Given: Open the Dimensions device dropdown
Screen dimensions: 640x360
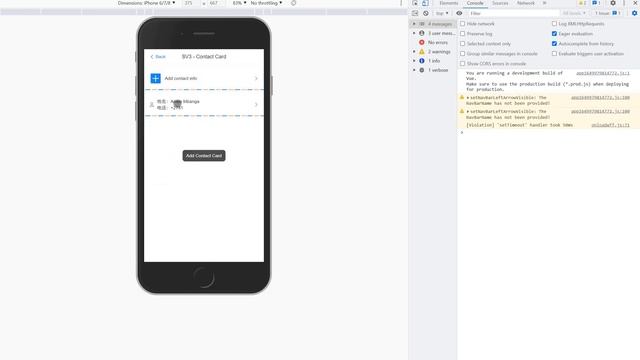Looking at the screenshot, I should click(147, 3).
